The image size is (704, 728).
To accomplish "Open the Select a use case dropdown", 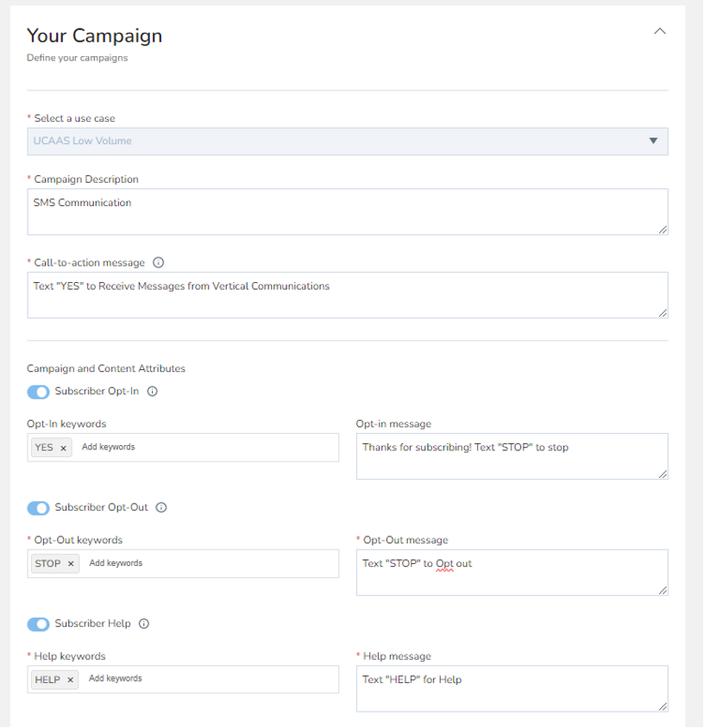I will 347,141.
